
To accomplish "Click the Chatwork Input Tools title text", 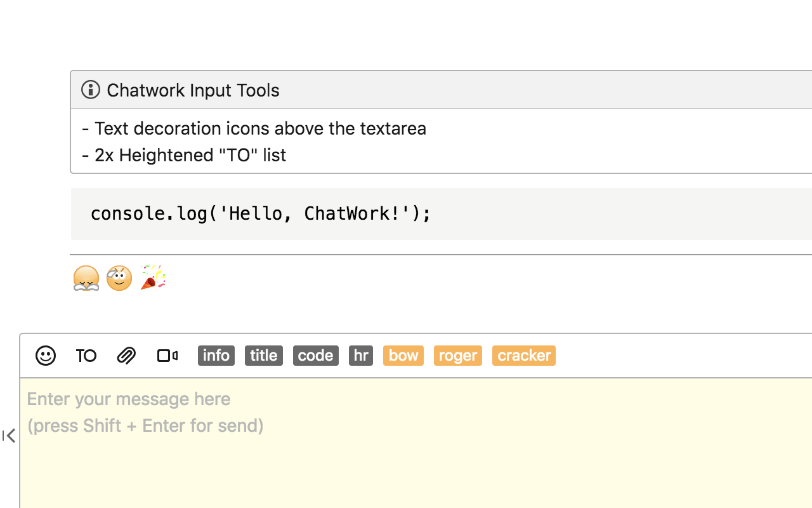I will point(193,90).
